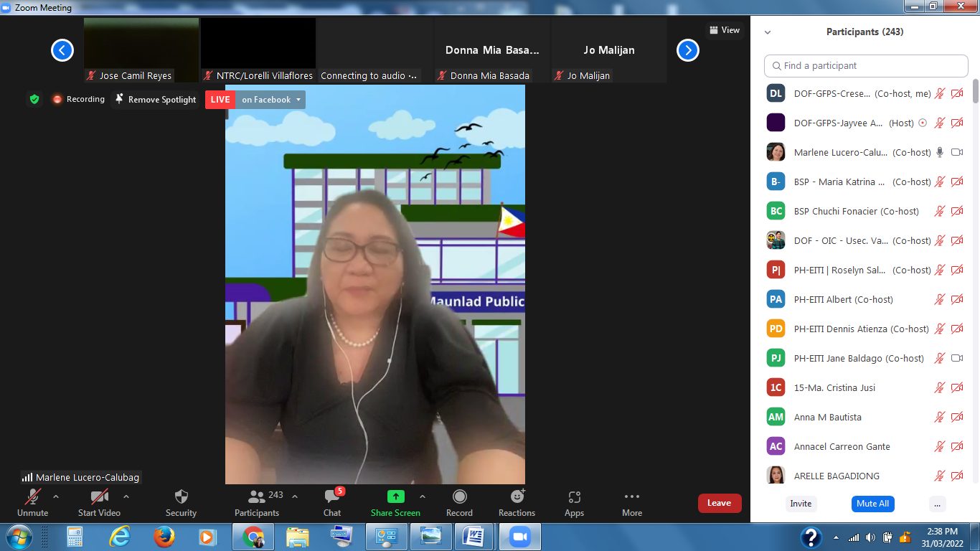980x551 pixels.
Task: Collapse the Participants panel chevron
Action: point(768,32)
